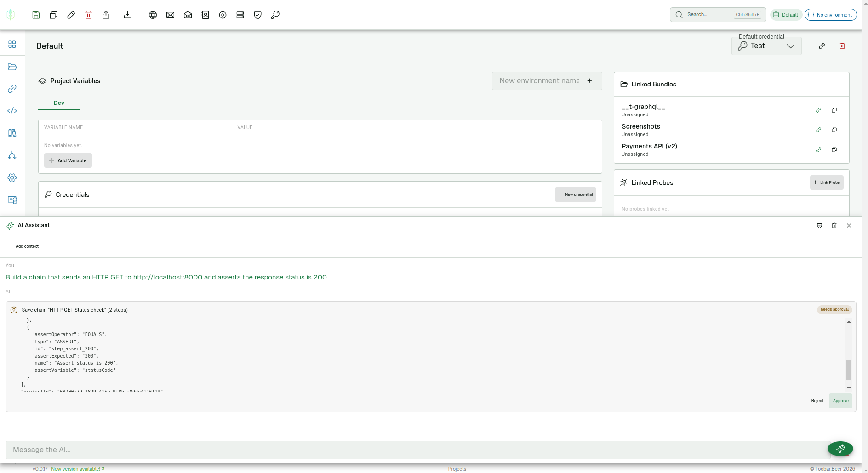Click the pencil edit icon in top toolbar

71,15
